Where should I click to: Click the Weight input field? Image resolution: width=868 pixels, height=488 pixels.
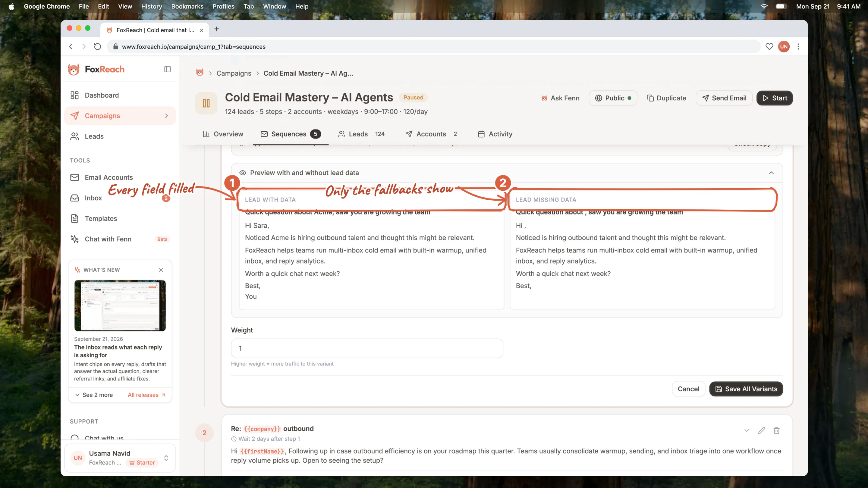click(367, 348)
